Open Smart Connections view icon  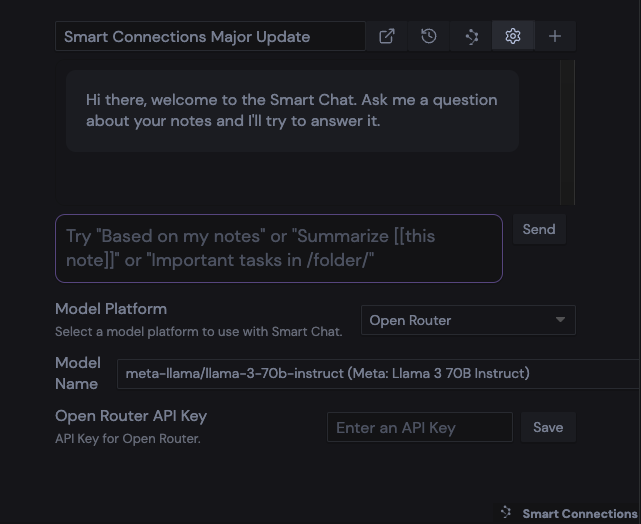(471, 36)
